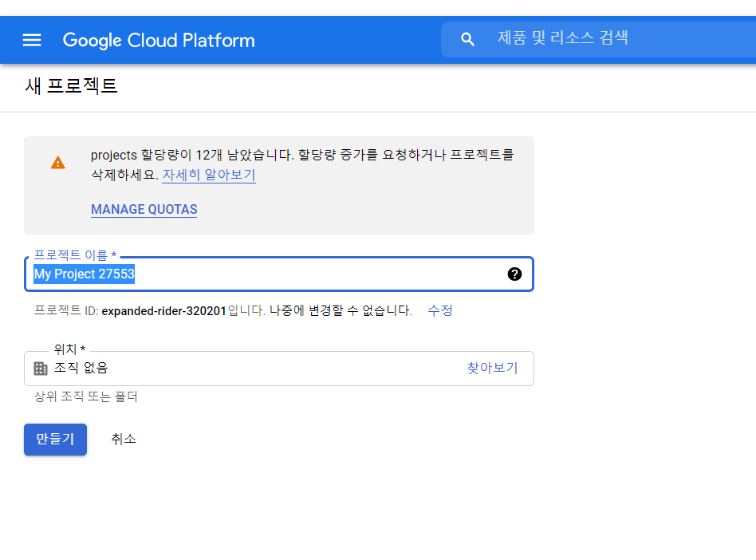Click the search magnifier icon

tap(467, 40)
